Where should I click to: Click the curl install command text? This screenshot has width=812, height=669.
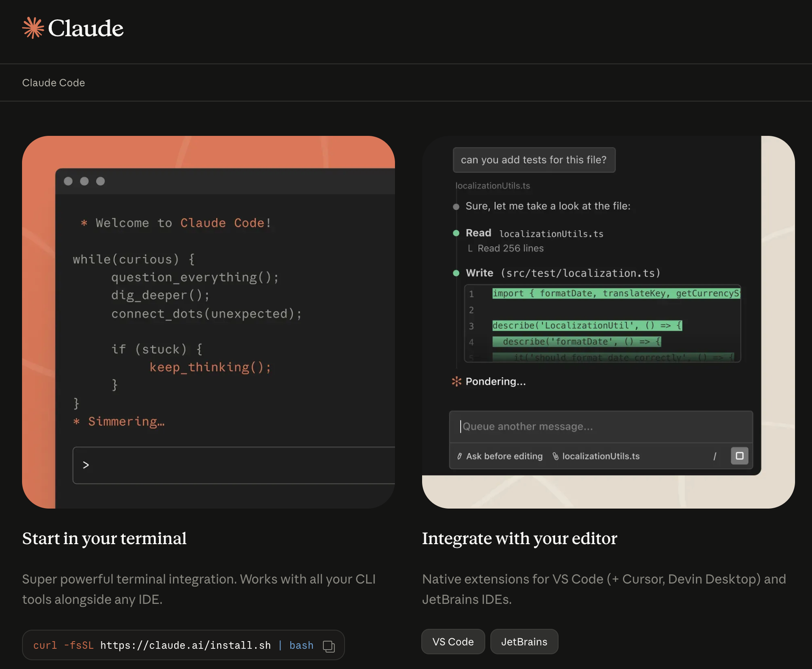pyautogui.click(x=173, y=646)
